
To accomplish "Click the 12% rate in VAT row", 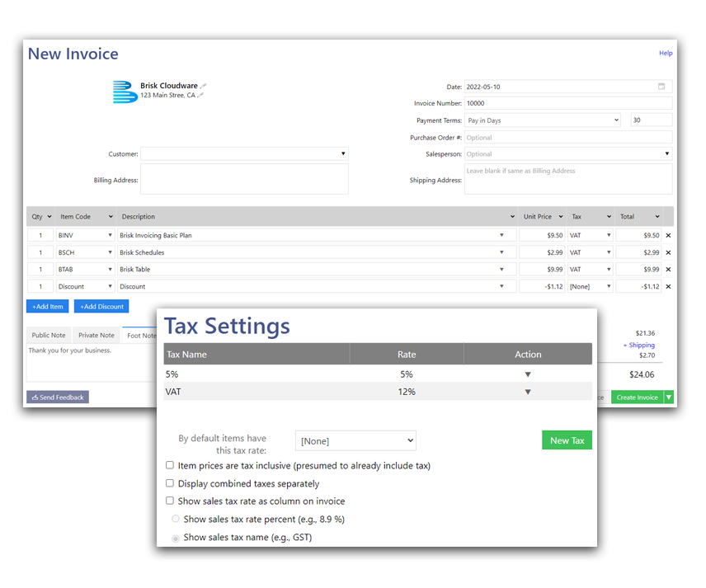I will [407, 392].
